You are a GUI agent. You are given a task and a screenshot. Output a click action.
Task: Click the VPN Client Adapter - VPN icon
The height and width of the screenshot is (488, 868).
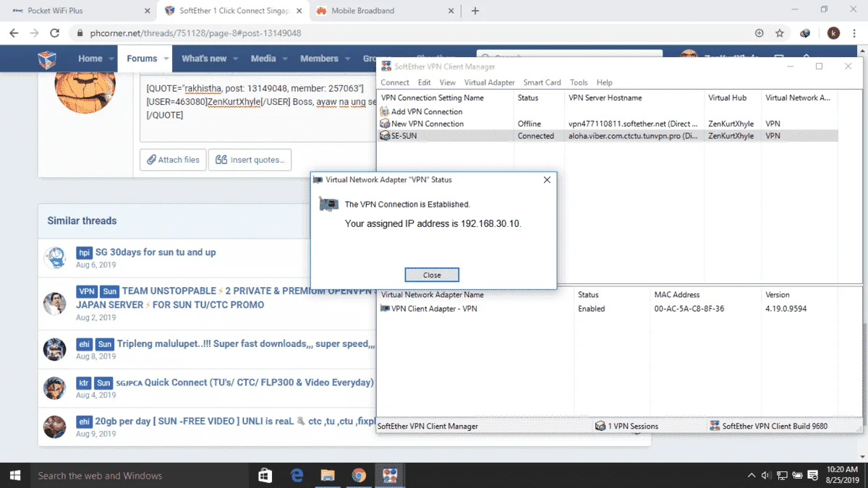coord(385,309)
